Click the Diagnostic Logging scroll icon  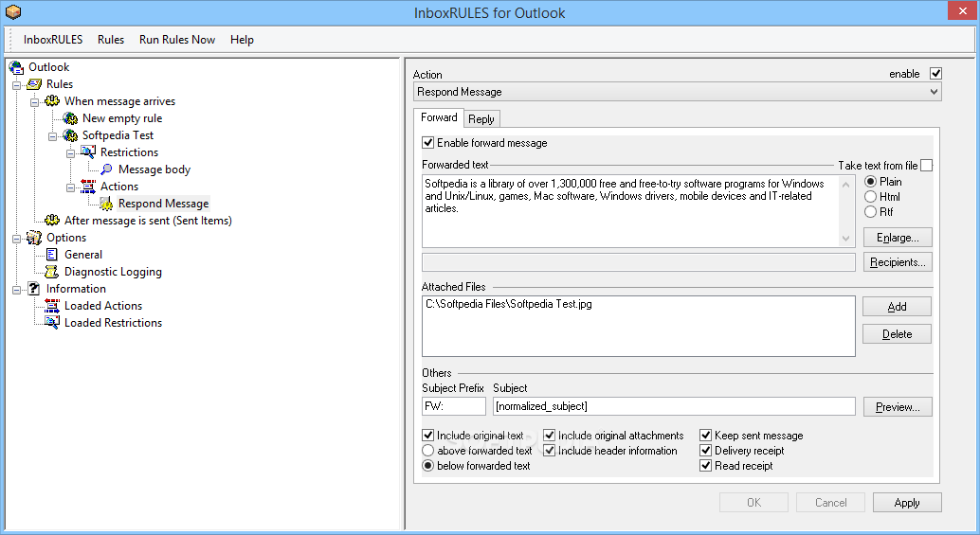pyautogui.click(x=52, y=272)
